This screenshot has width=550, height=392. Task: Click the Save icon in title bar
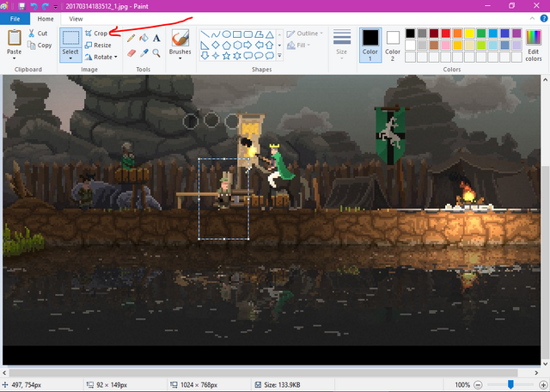click(21, 6)
